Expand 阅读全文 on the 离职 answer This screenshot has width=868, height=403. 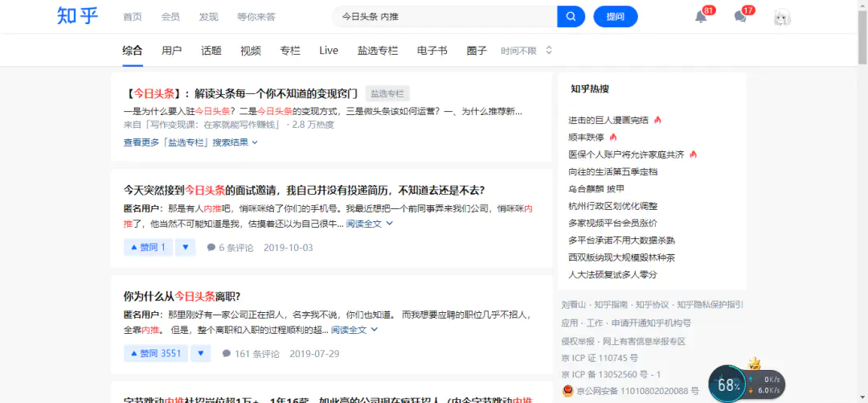click(355, 330)
